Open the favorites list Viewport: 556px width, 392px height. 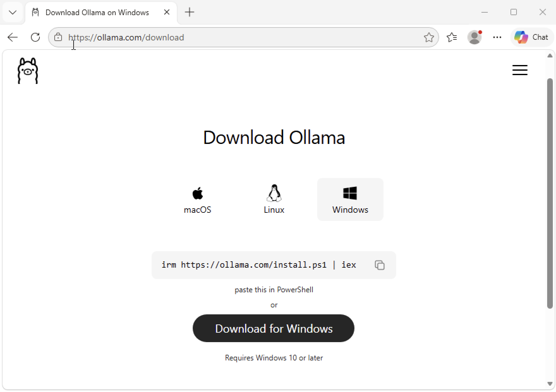452,37
